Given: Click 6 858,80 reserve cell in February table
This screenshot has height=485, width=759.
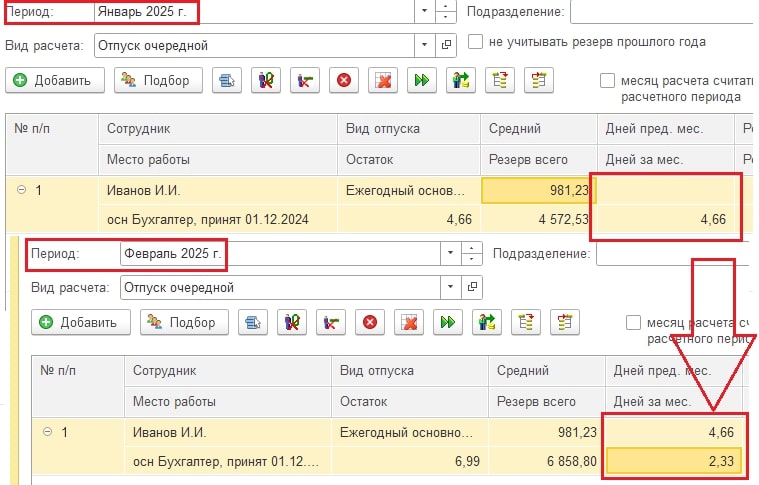Looking at the screenshot, I should 546,461.
